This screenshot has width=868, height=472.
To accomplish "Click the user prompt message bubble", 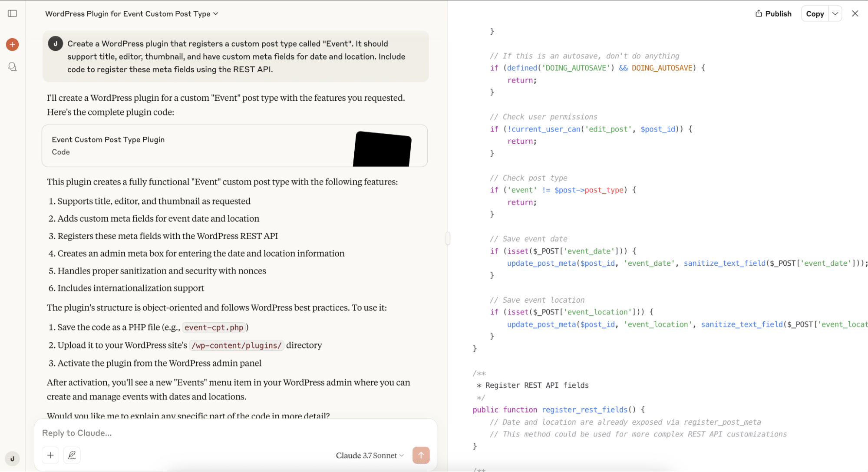I will (236, 56).
